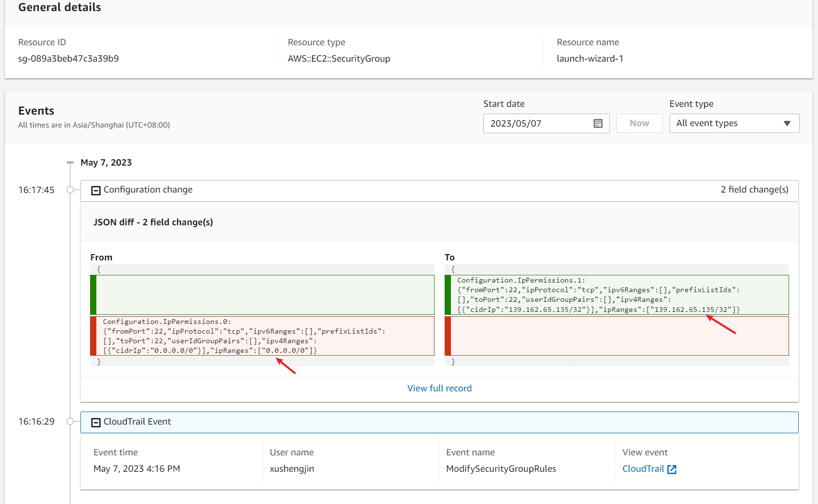Click the red removed-line bar in From pane

coord(93,336)
